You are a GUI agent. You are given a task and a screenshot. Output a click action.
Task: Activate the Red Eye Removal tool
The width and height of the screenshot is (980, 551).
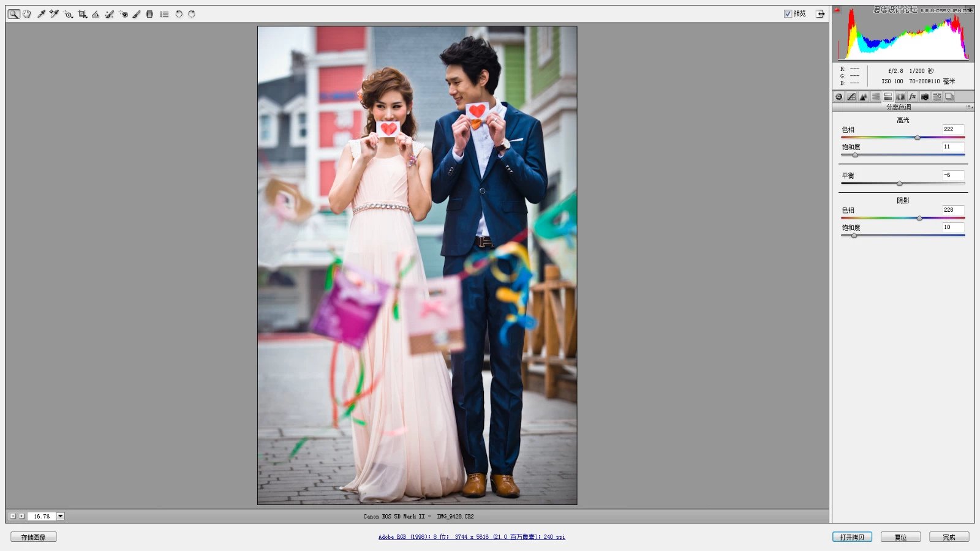pos(123,14)
